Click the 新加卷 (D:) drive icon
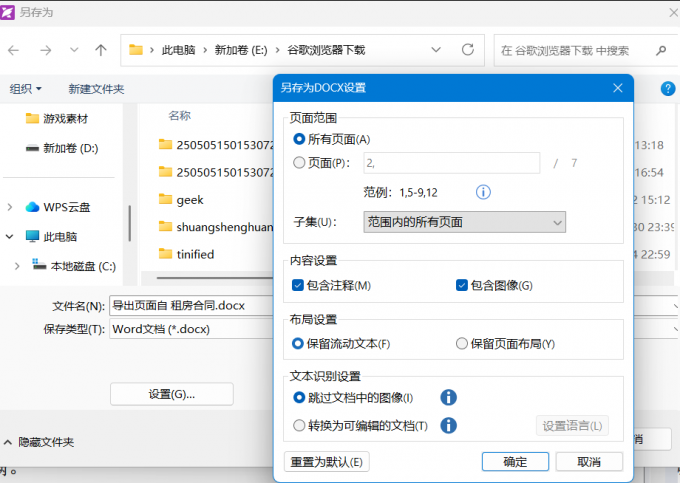The height and width of the screenshot is (483, 680). point(32,148)
